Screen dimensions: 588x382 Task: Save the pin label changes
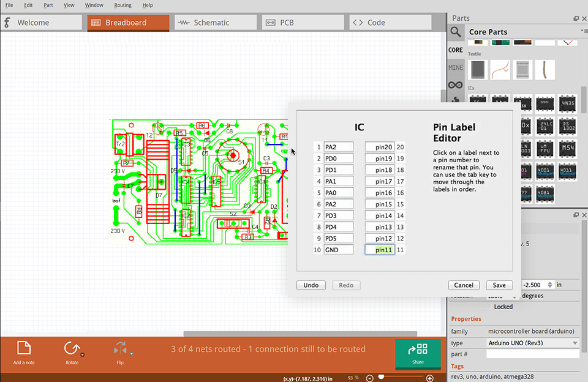tap(499, 285)
